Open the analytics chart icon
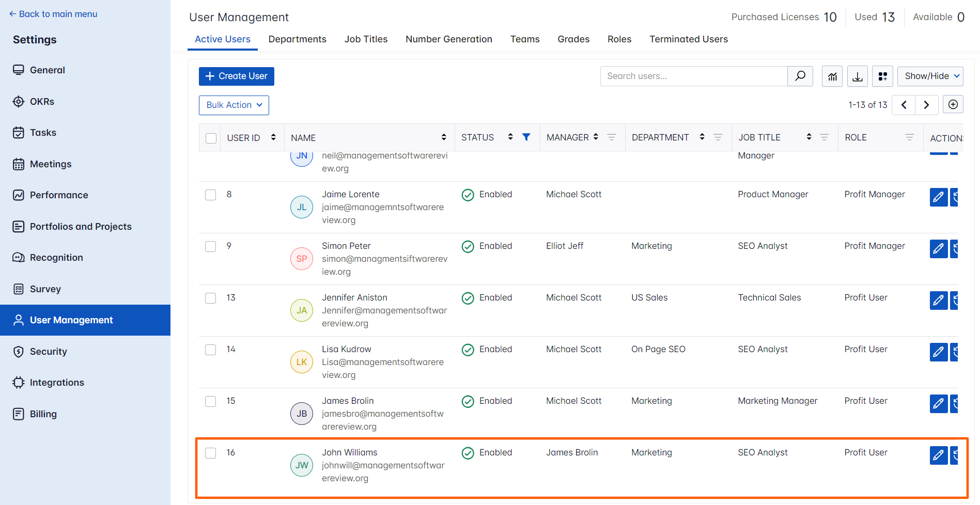Screen dimensions: 980x505 coord(832,76)
